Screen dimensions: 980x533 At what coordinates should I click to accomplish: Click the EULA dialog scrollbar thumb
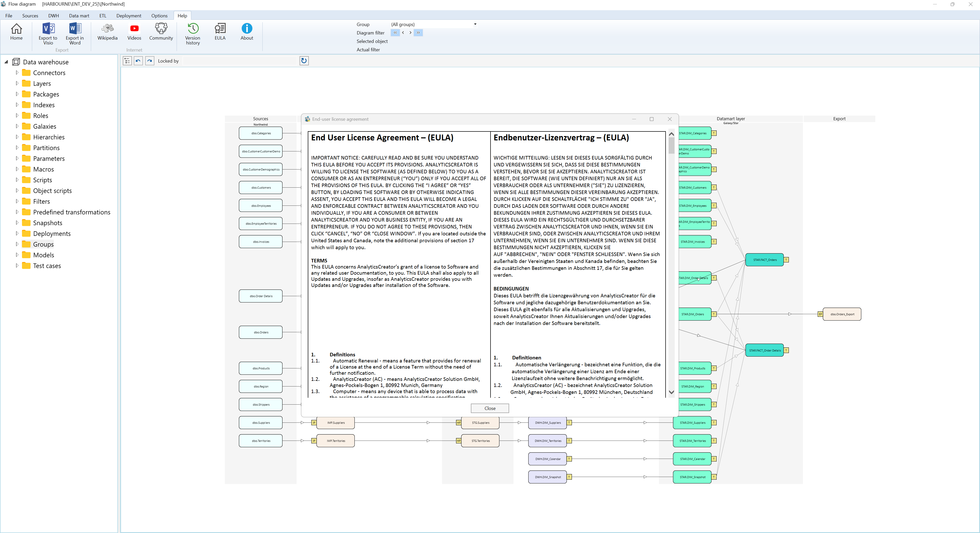(671, 145)
